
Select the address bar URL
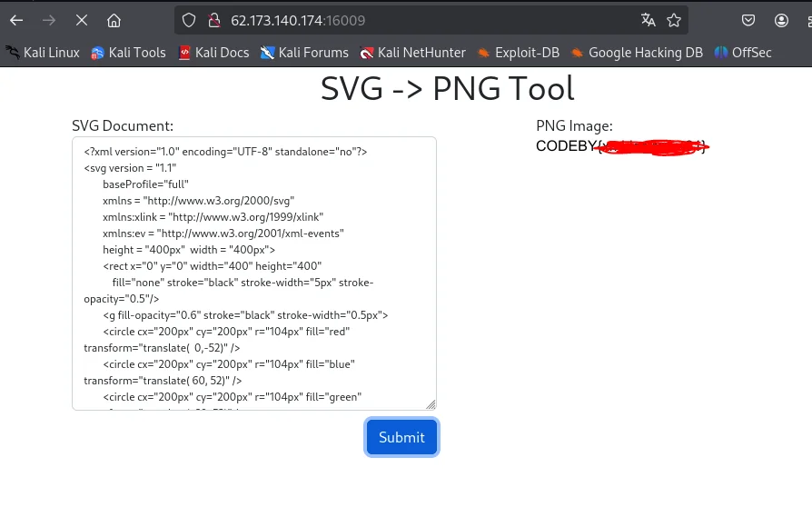tap(298, 21)
